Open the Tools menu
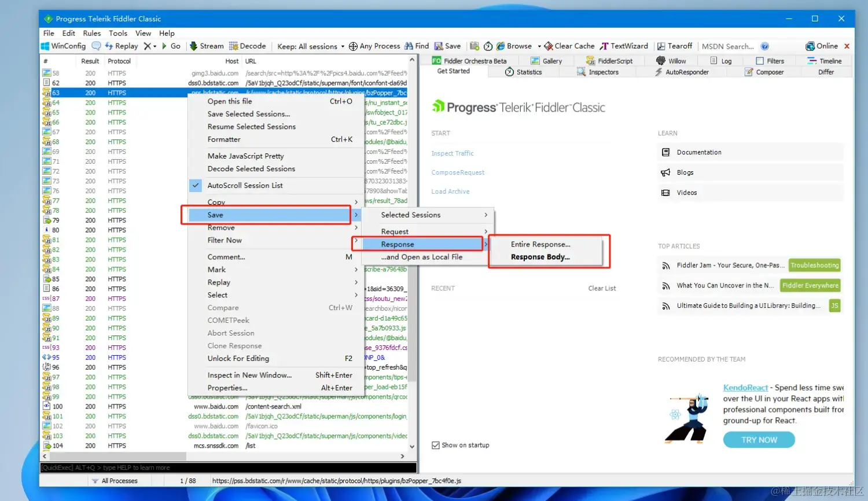The height and width of the screenshot is (501, 868). coord(118,34)
